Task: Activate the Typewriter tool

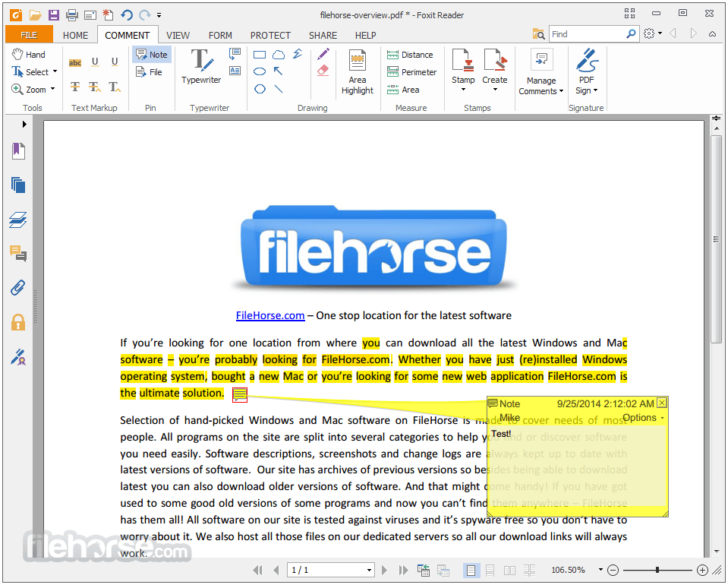Action: 201,66
